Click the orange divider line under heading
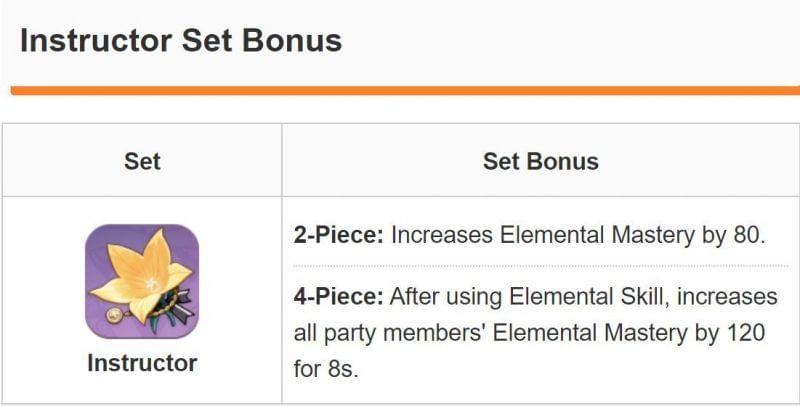Screen dimensions: 800x406 400,90
